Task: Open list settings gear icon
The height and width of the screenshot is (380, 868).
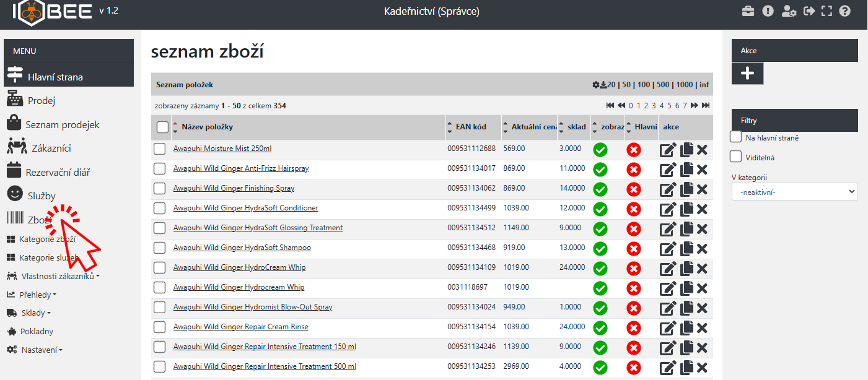Action: 596,85
